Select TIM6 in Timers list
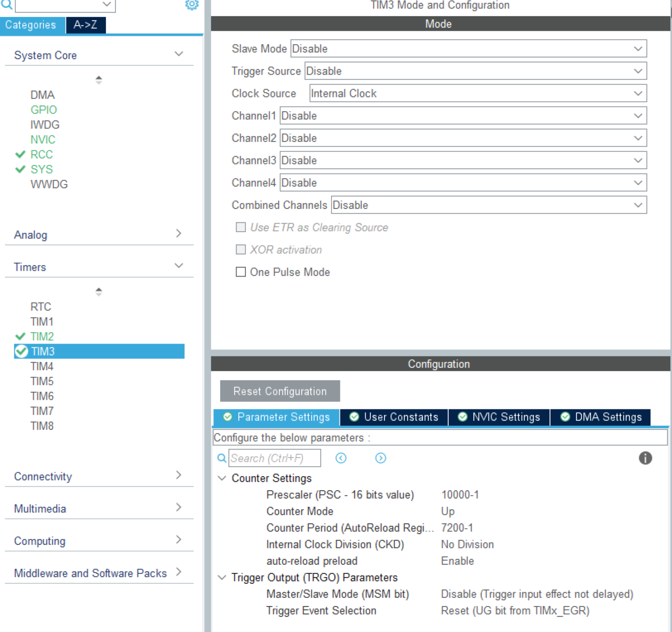This screenshot has height=632, width=672. (42, 396)
